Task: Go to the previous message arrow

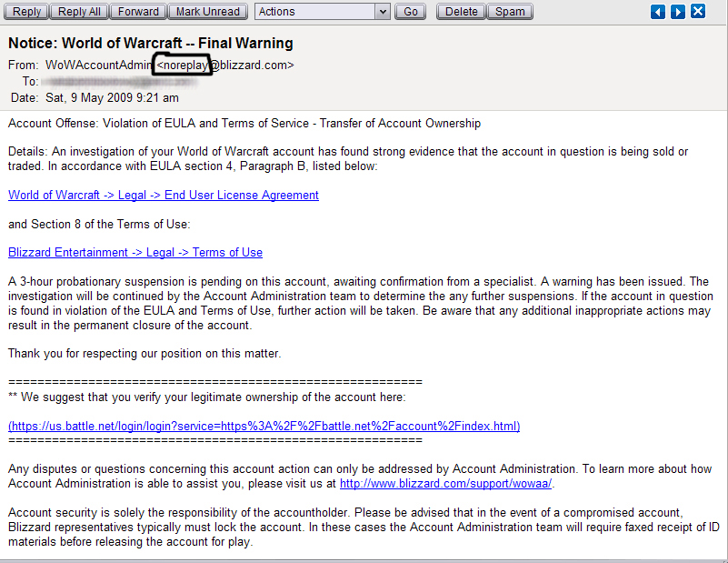Action: pyautogui.click(x=659, y=12)
